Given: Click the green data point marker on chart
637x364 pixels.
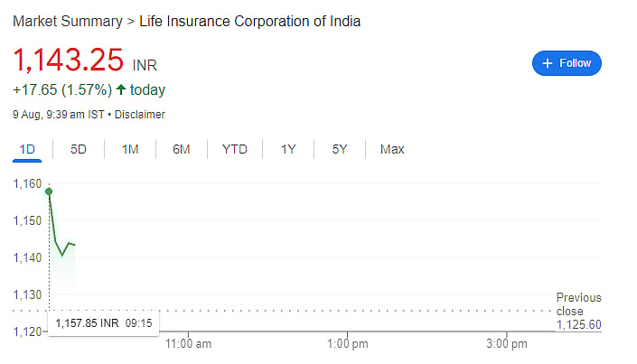Looking at the screenshot, I should tap(49, 191).
